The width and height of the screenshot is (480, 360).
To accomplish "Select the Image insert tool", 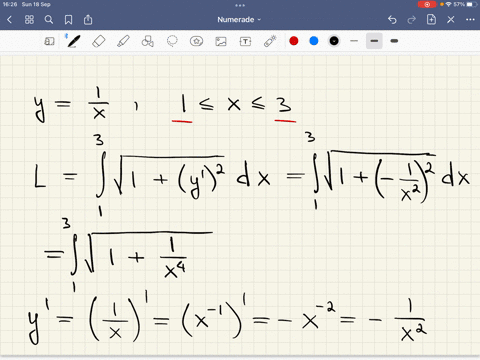I will tap(221, 41).
